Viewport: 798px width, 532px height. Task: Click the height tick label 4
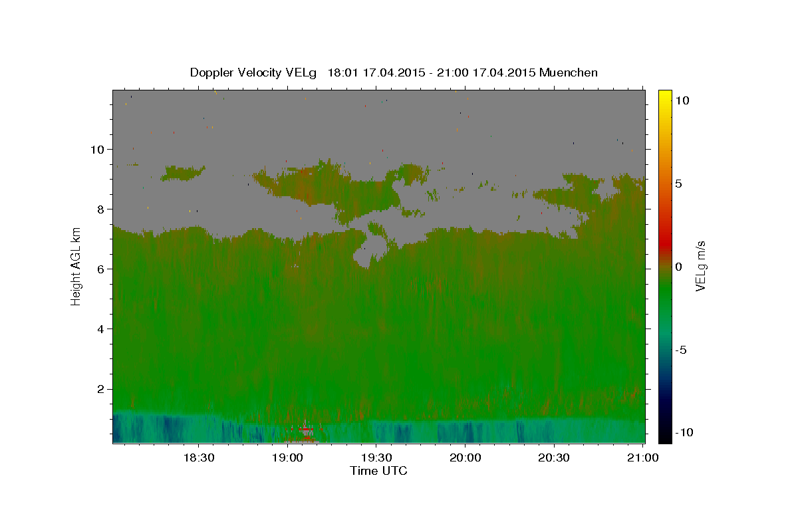pyautogui.click(x=102, y=329)
